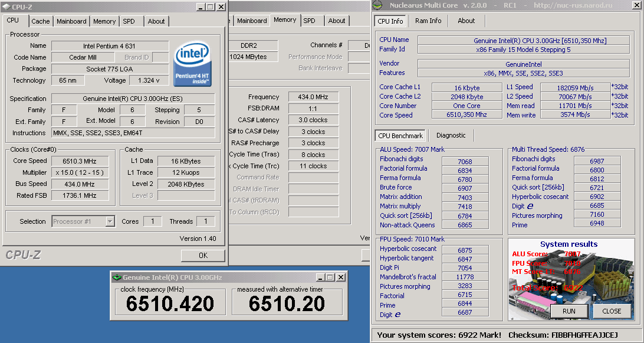Image resolution: width=644 pixels, height=343 pixels.
Task: Open the Mainboard tab in front CPU-Z window
Action: click(71, 21)
